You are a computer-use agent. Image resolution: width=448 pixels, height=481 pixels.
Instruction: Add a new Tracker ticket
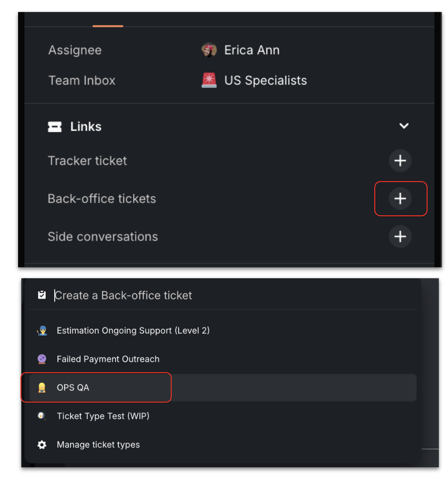coord(400,161)
